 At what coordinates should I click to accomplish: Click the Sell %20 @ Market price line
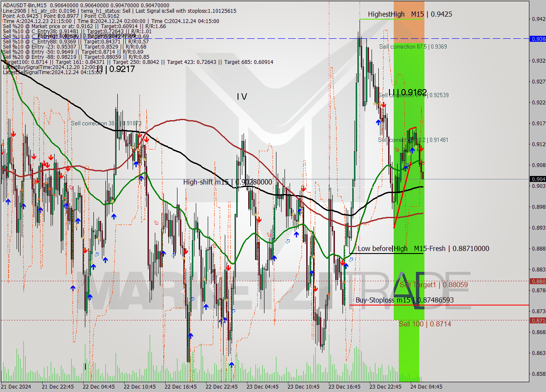click(x=84, y=26)
